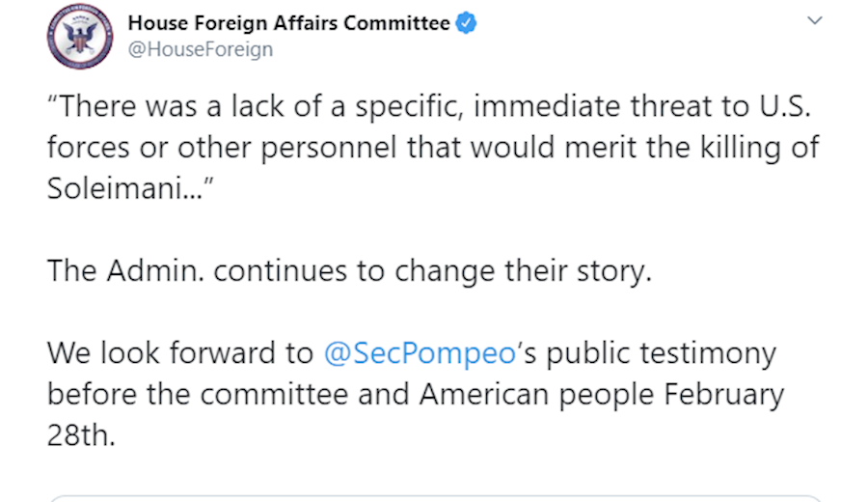Select the quoted sentence about a specific, immediate threat
Screen dimensions: 868x502
[x=433, y=147]
